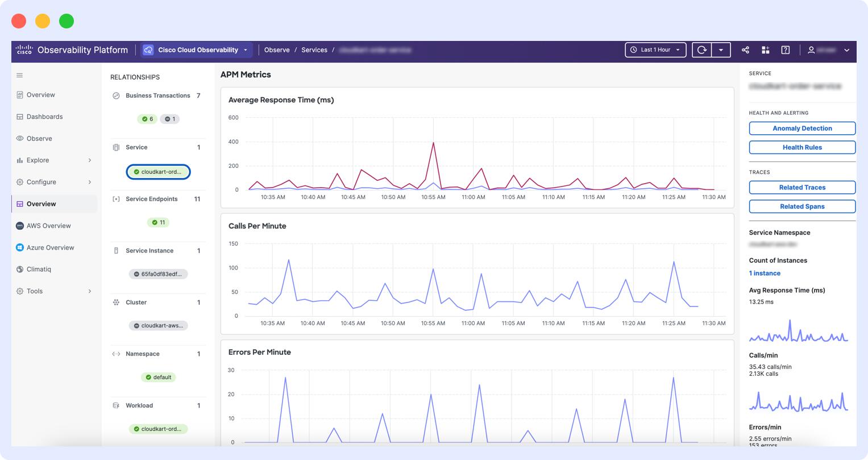Open AWS Overview from the sidebar

[x=49, y=226]
